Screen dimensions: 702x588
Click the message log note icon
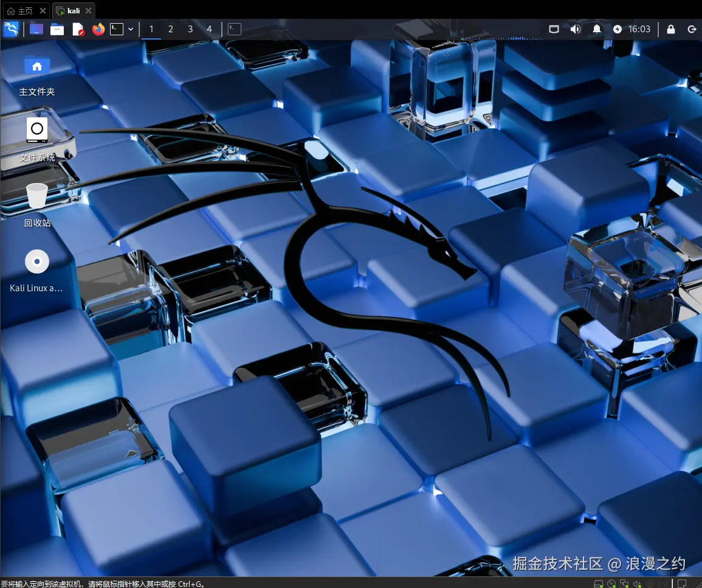coord(682,584)
